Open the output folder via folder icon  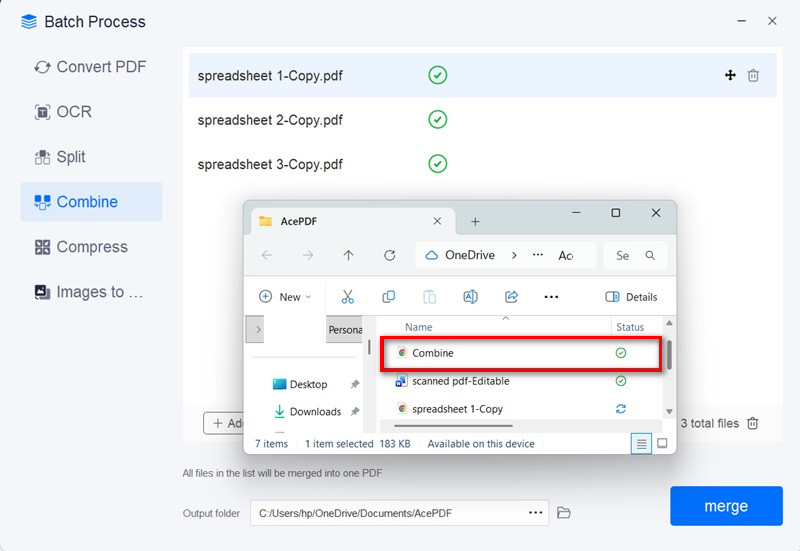563,513
